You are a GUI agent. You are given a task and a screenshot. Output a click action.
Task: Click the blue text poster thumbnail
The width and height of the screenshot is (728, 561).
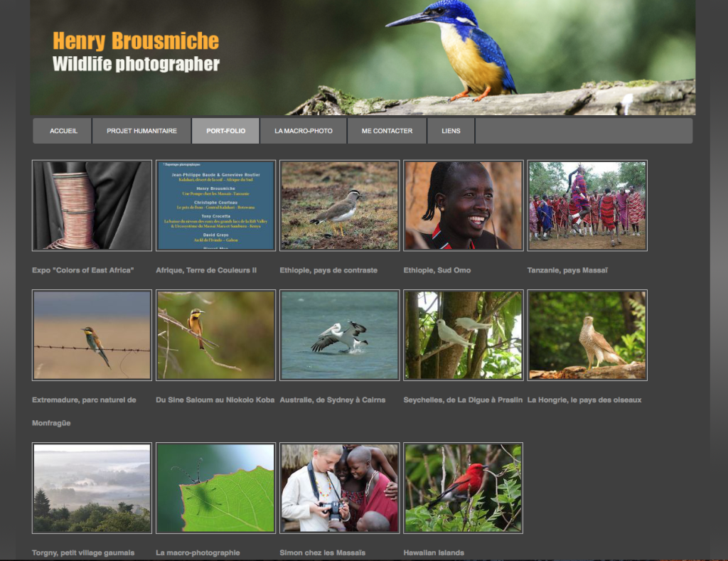pyautogui.click(x=215, y=205)
